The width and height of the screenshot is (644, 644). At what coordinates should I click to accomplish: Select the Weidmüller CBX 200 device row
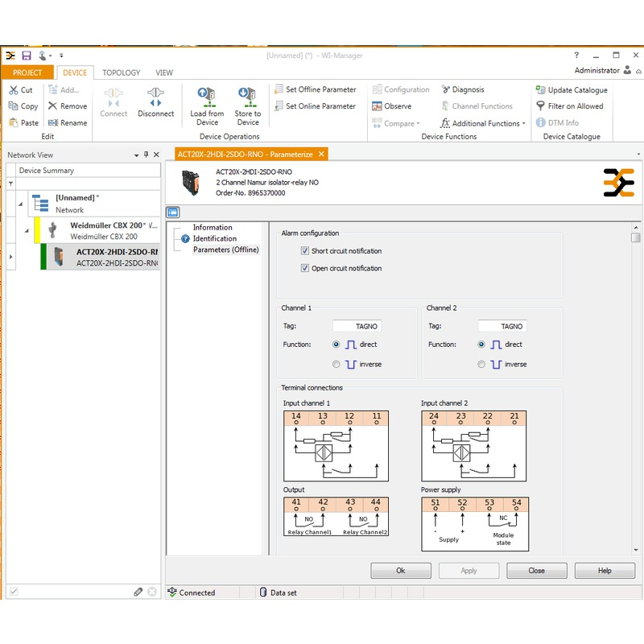(99, 230)
